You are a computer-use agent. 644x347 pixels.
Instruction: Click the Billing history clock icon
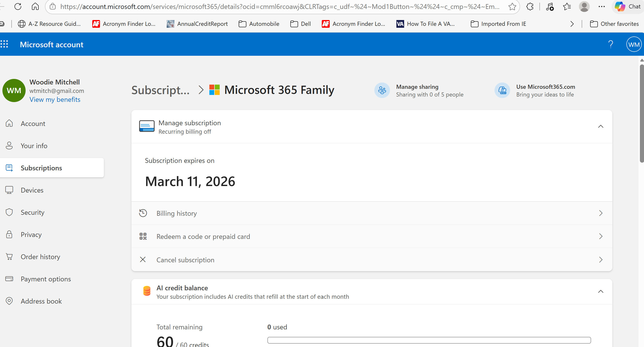(143, 213)
